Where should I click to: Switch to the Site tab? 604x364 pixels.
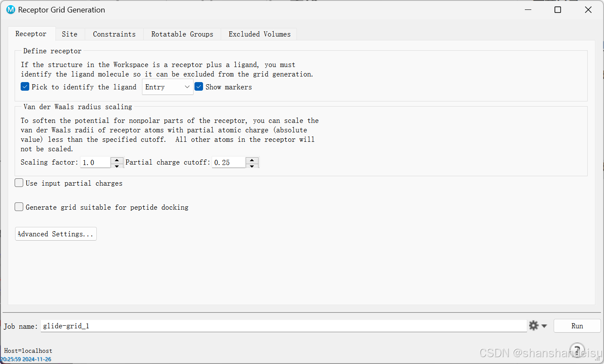coord(70,34)
